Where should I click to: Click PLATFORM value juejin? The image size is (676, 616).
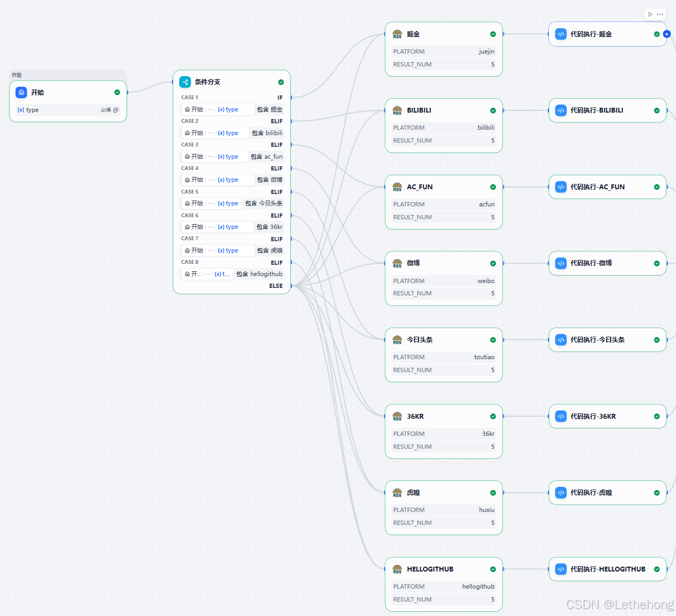click(487, 51)
